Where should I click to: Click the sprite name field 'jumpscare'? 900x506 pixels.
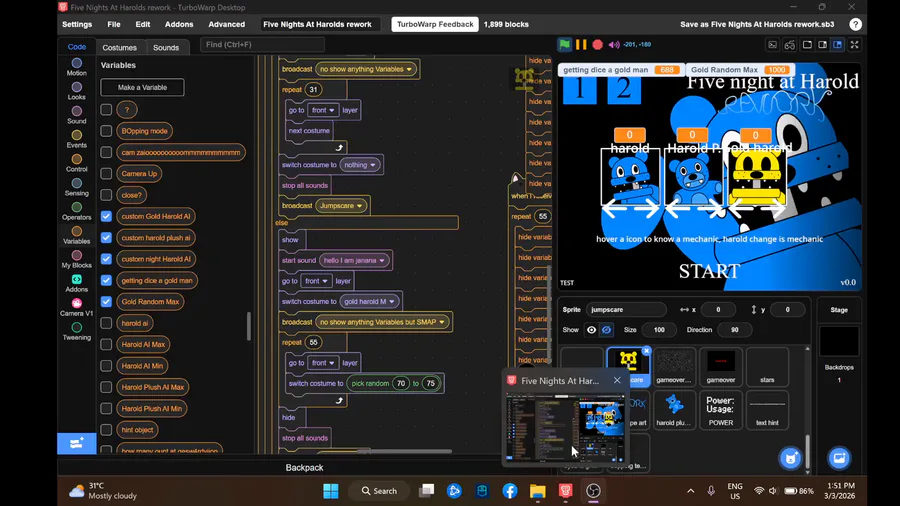pos(626,310)
